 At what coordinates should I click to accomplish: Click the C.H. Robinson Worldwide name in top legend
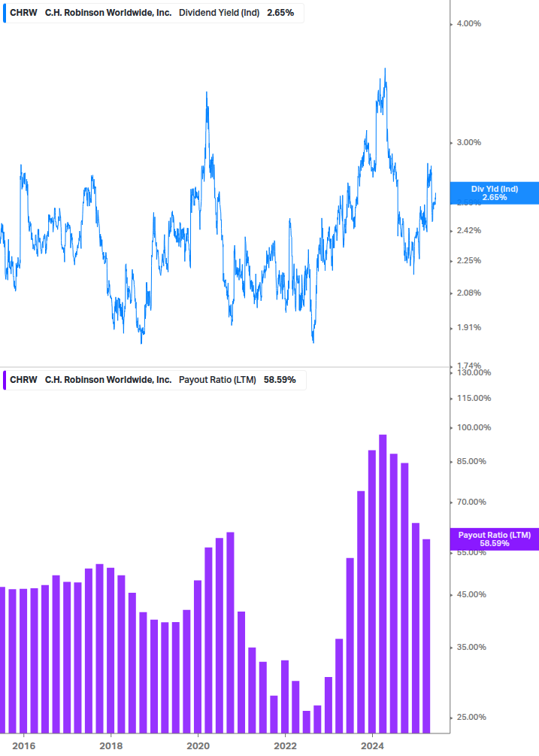(x=108, y=13)
